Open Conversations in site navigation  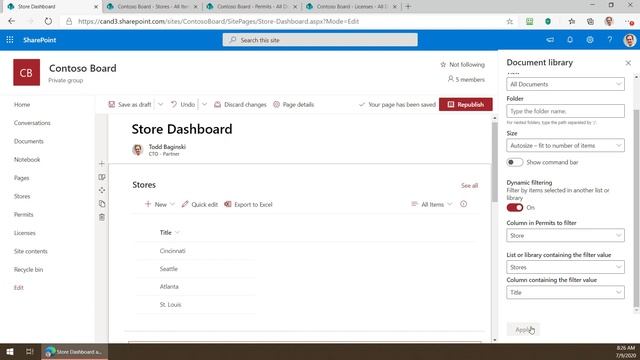(x=32, y=123)
